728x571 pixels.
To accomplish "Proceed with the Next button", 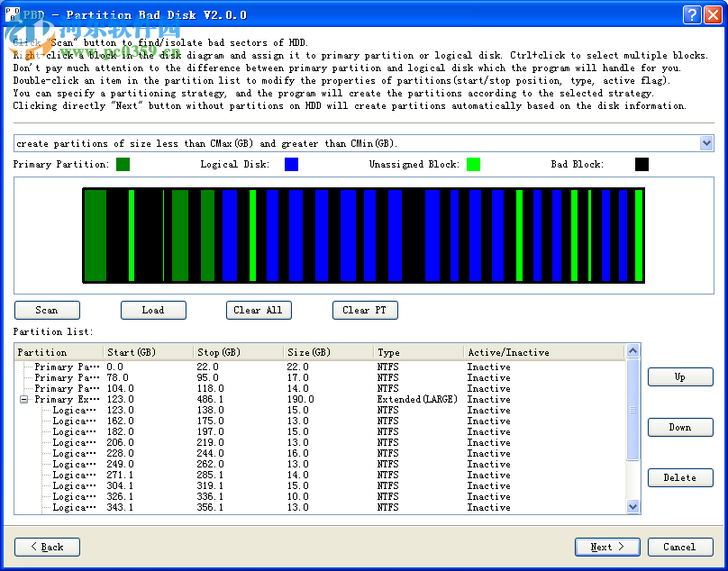I will coord(607,547).
